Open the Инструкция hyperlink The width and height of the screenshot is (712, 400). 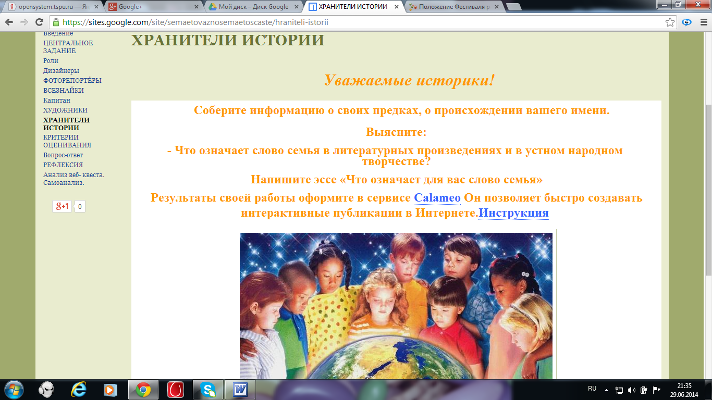pyautogui.click(x=514, y=213)
